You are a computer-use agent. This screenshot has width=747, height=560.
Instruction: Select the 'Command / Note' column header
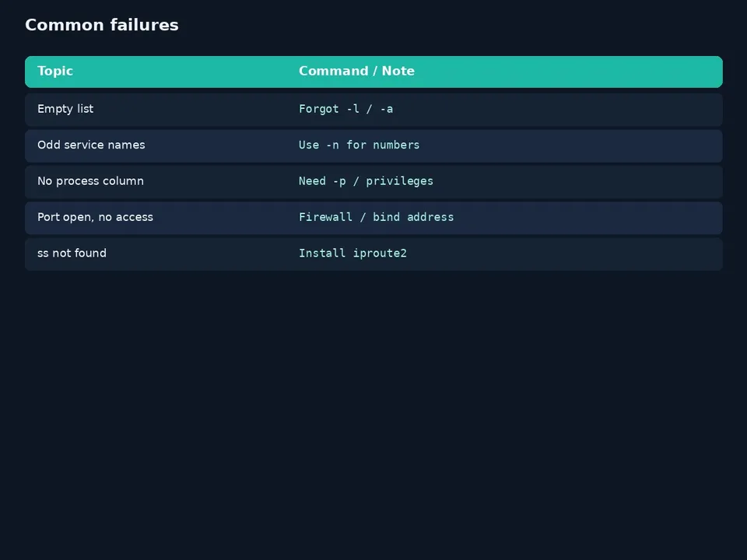pos(356,71)
